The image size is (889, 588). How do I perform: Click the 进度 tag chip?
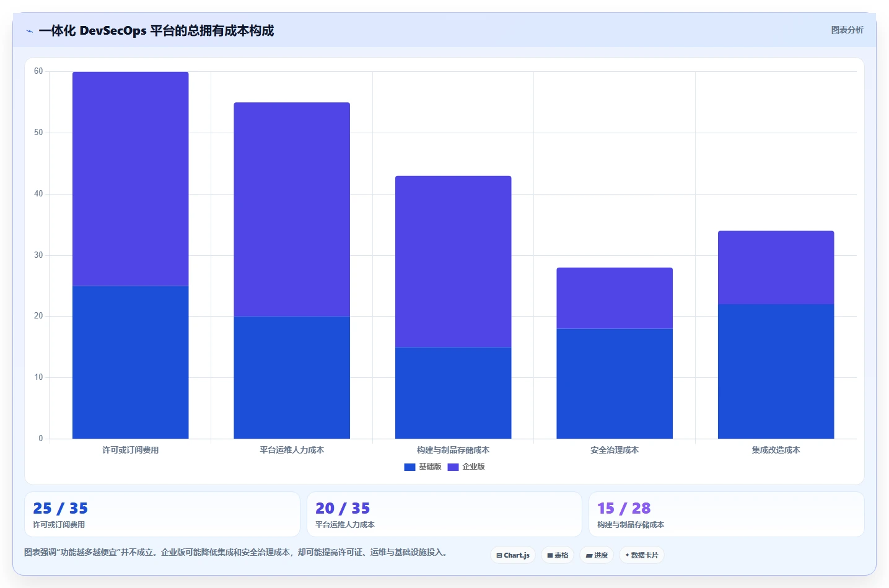click(x=597, y=555)
